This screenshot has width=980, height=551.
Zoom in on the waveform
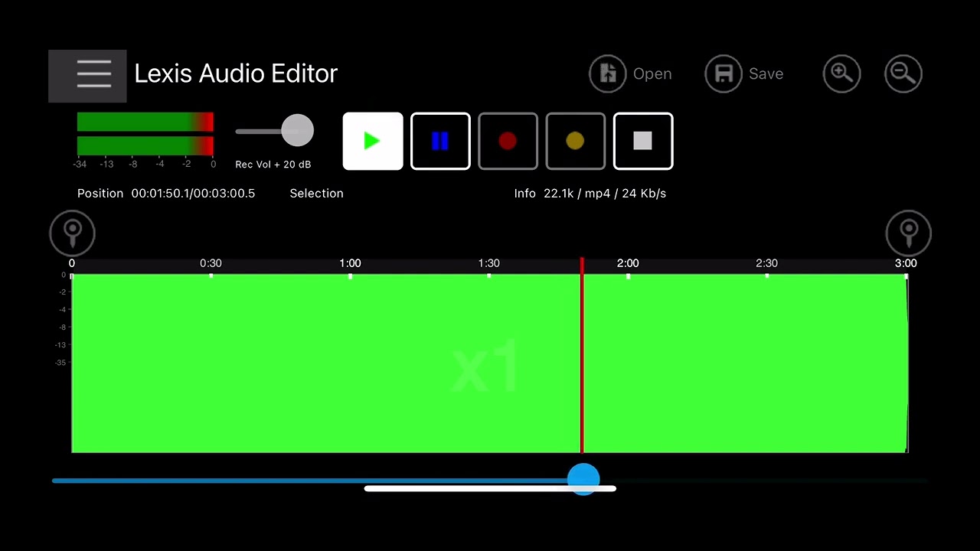click(842, 74)
